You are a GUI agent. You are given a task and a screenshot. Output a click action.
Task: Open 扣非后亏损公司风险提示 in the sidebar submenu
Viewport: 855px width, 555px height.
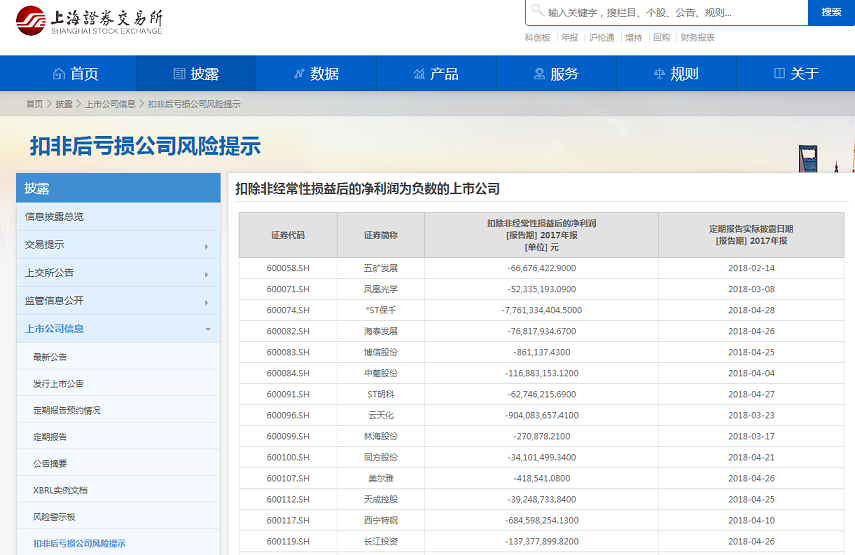click(118, 543)
